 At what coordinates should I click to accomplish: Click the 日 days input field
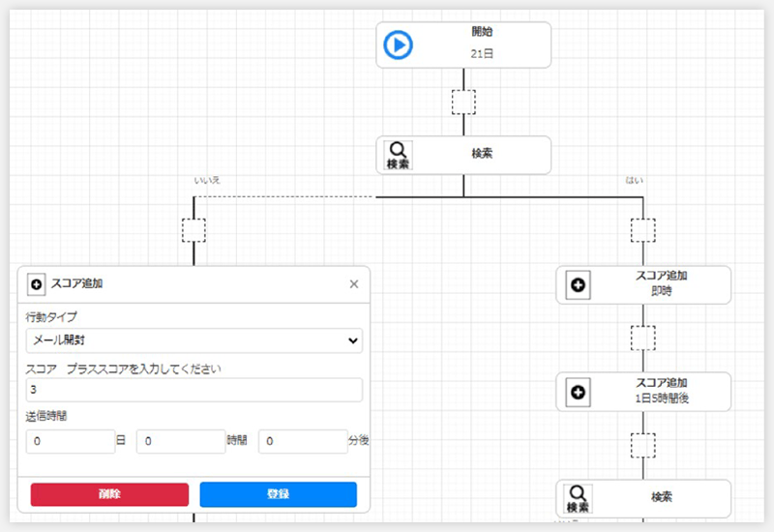[71, 441]
